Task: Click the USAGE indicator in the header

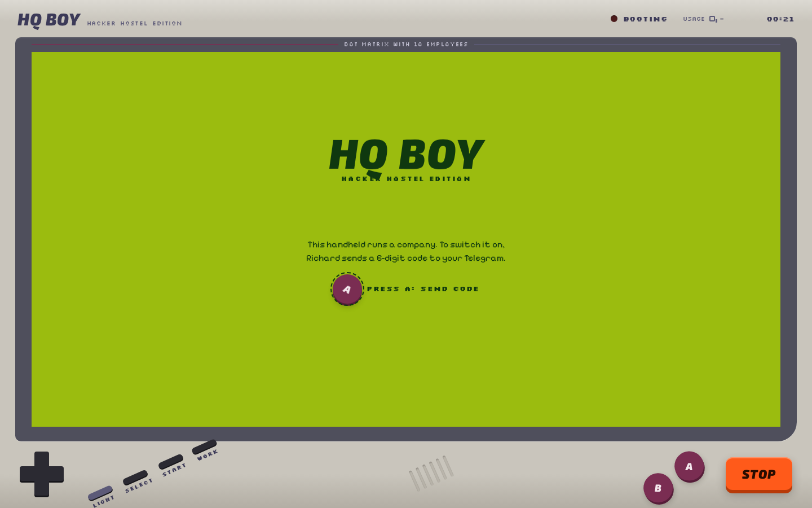Action: coord(703,19)
